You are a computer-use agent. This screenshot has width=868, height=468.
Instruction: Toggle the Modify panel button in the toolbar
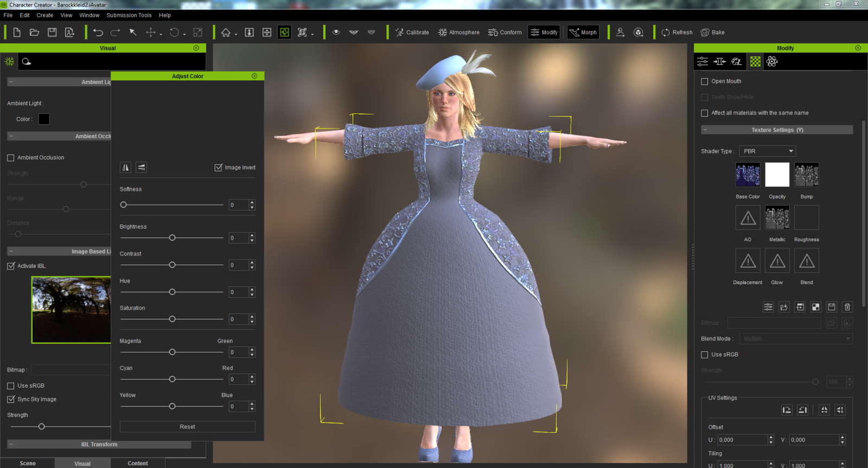pyautogui.click(x=544, y=33)
